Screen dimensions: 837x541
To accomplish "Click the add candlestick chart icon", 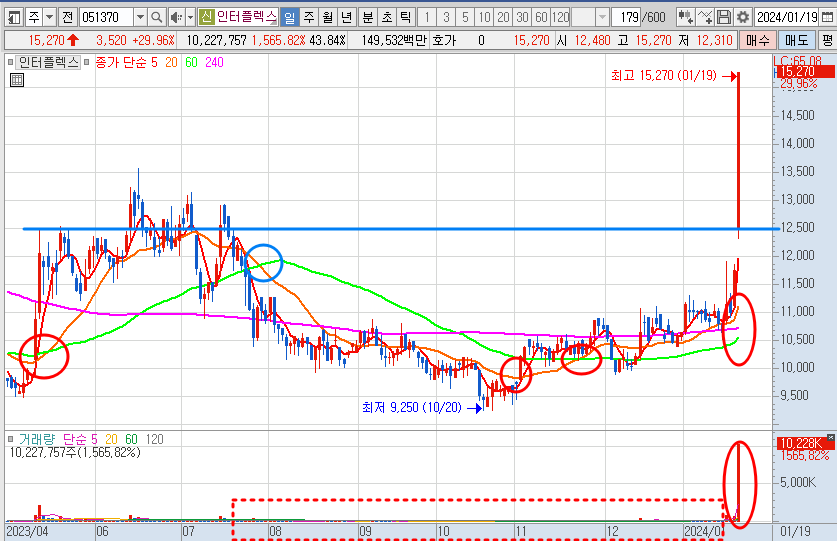I will 685,18.
